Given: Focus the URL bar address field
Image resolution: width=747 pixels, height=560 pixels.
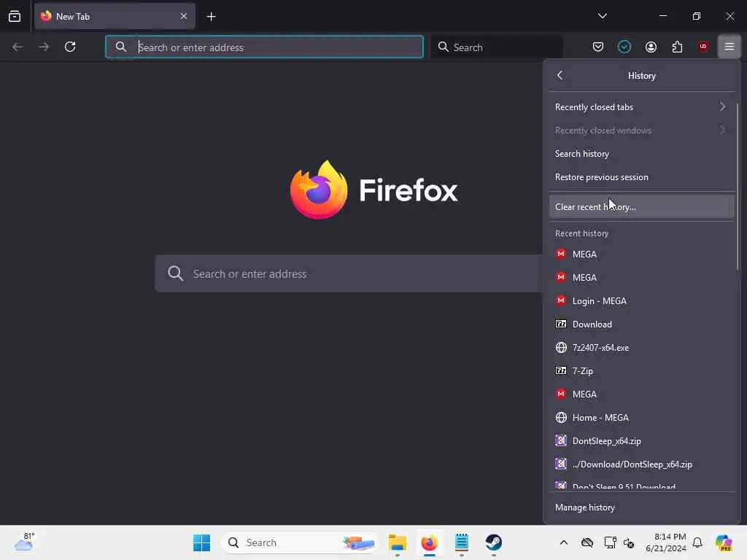Looking at the screenshot, I should coord(264,47).
